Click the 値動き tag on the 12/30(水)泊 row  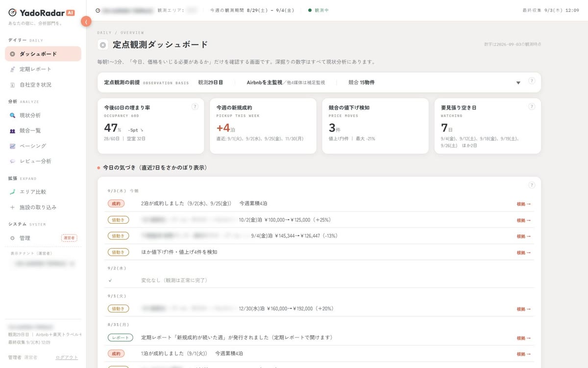[118, 309]
